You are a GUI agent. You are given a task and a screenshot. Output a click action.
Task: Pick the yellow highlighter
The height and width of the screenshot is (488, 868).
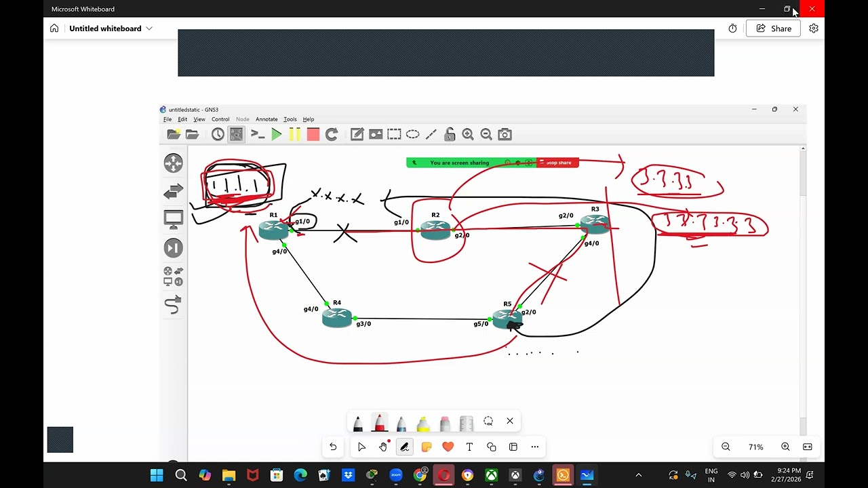click(423, 424)
